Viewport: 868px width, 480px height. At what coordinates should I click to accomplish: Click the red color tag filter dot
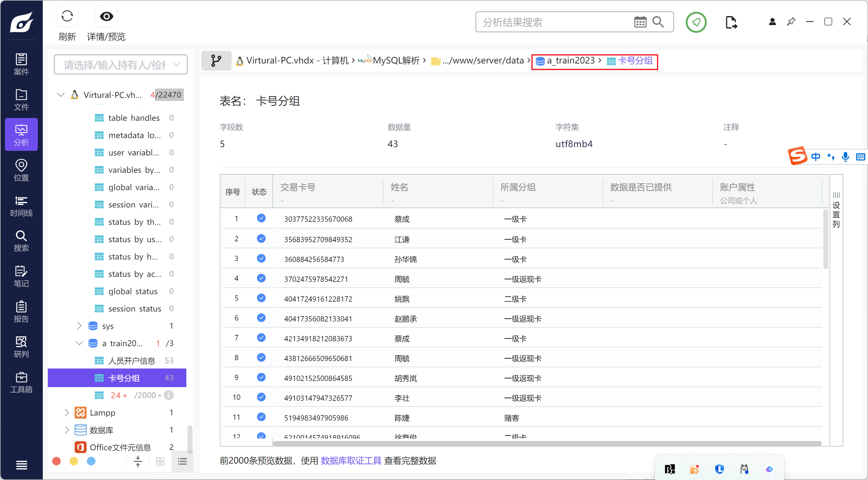click(56, 461)
